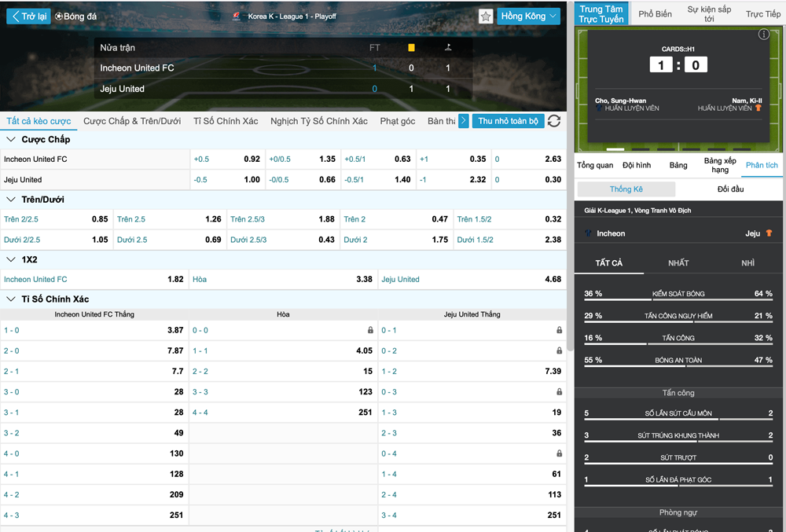This screenshot has width=786, height=532.
Task: Click Bóng đá sport link
Action: pyautogui.click(x=80, y=17)
